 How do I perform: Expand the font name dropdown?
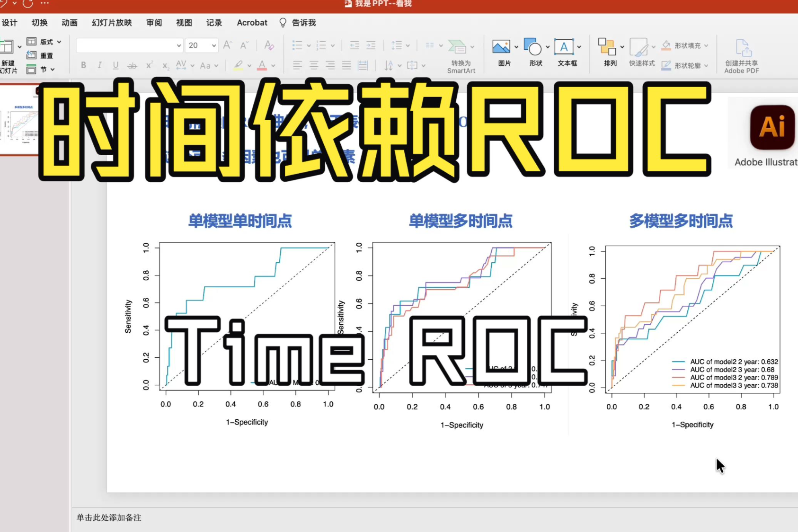[178, 45]
